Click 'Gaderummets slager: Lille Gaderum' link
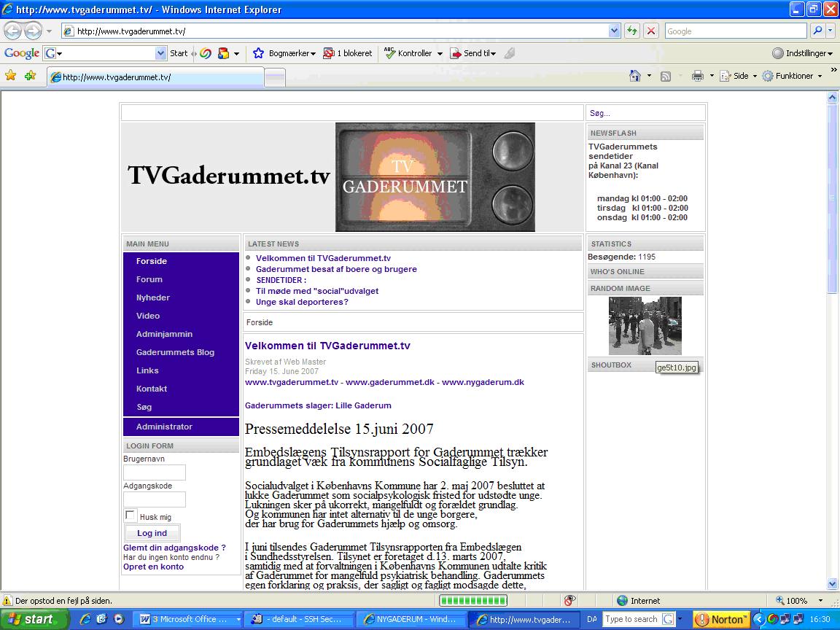Image resolution: width=840 pixels, height=630 pixels. pyautogui.click(x=318, y=405)
